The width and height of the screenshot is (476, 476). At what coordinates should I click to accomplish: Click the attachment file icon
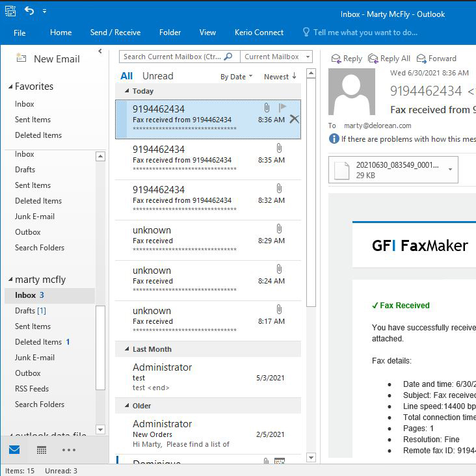click(342, 170)
